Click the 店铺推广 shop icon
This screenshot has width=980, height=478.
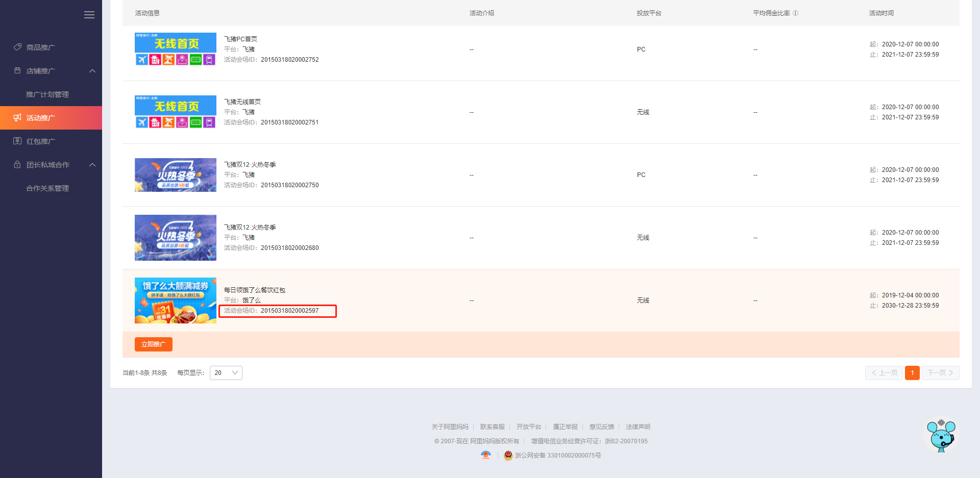[x=17, y=70]
